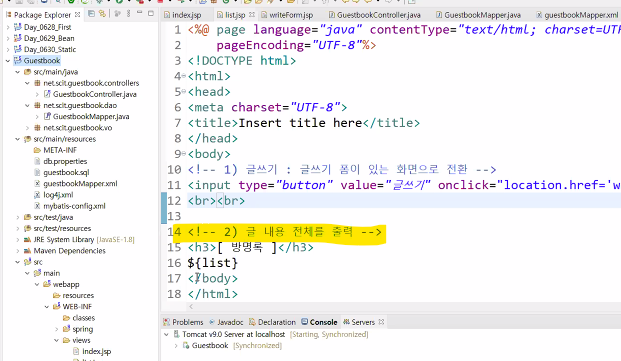The width and height of the screenshot is (621, 361).
Task: Open the guestbookMapper.xml editor tab
Action: click(577, 15)
